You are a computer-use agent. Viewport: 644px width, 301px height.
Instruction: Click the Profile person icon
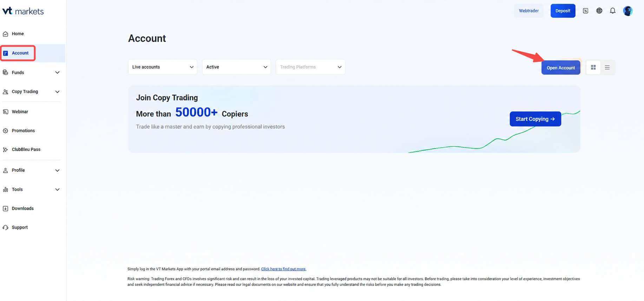6,170
